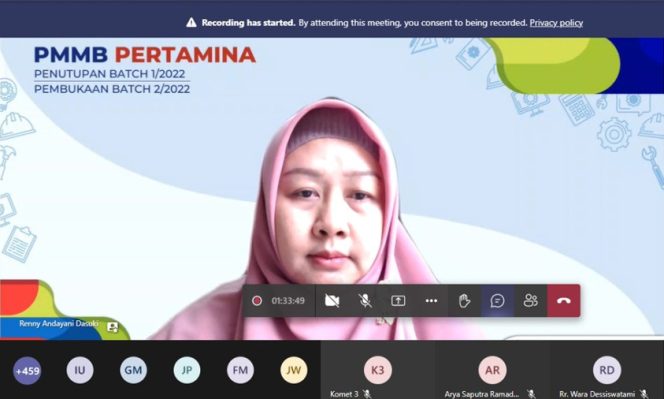This screenshot has width=664, height=399.
Task: Click the Renny Andayani Dasuki name label
Action: tap(59, 324)
